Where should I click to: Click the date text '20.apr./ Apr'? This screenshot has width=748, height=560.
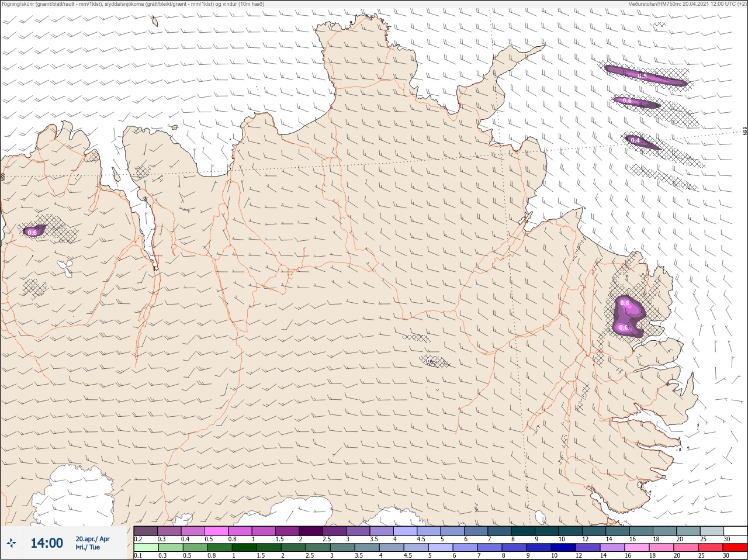[92, 539]
